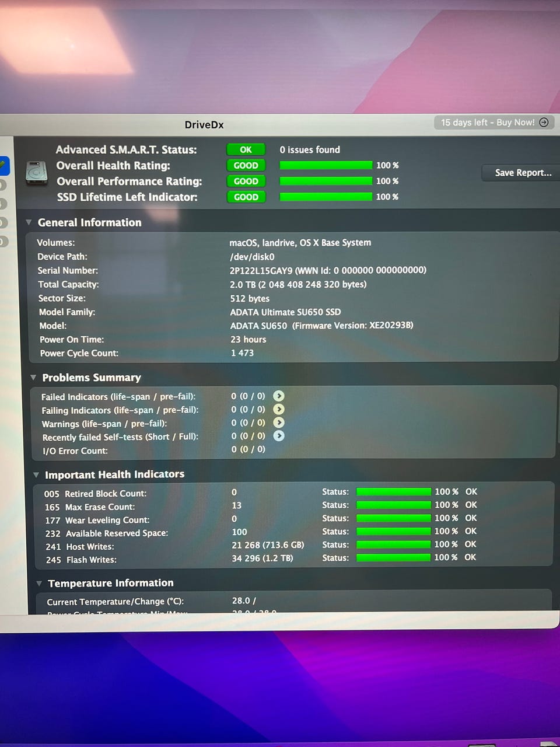Open details arrow for Recently failed Self-tests

279,436
